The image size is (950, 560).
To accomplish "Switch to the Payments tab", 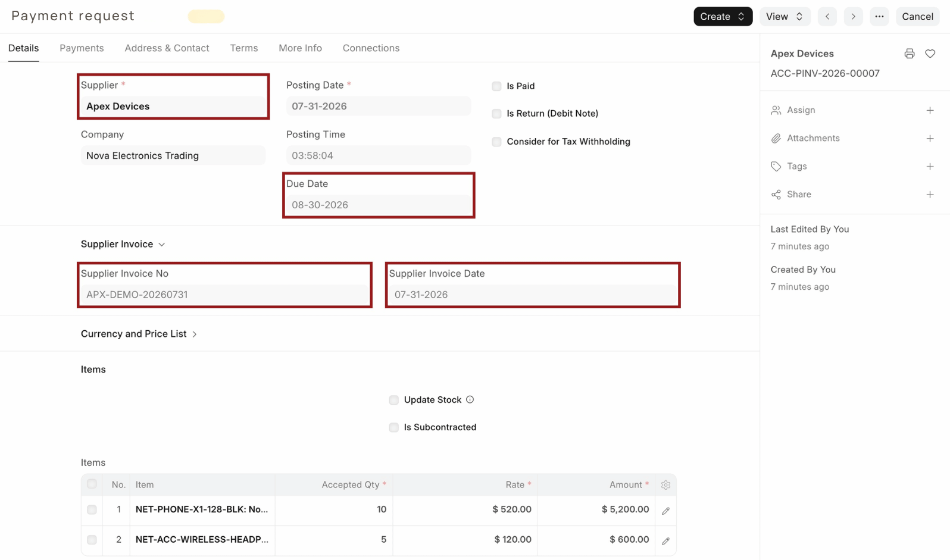I will click(82, 48).
